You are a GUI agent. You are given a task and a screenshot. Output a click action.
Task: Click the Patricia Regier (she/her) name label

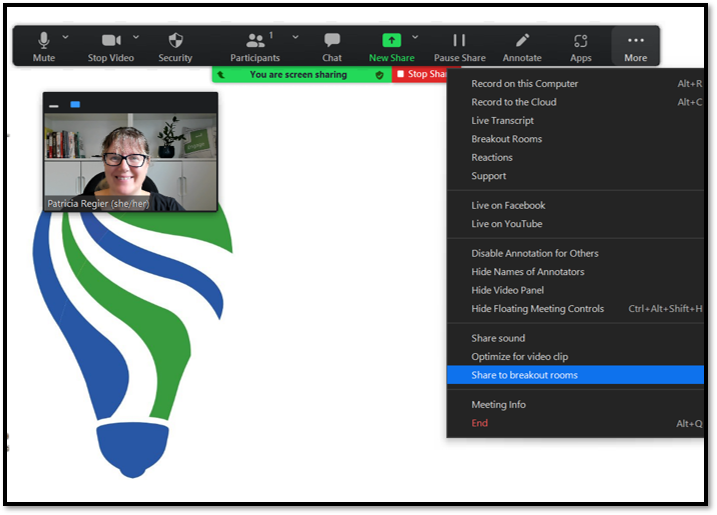tap(98, 204)
